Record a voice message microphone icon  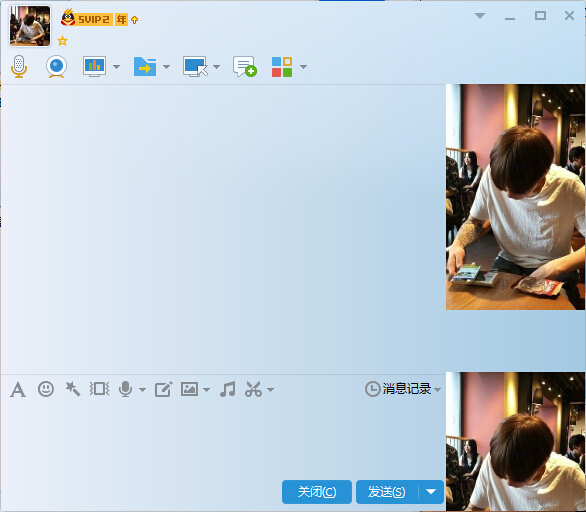pos(126,389)
